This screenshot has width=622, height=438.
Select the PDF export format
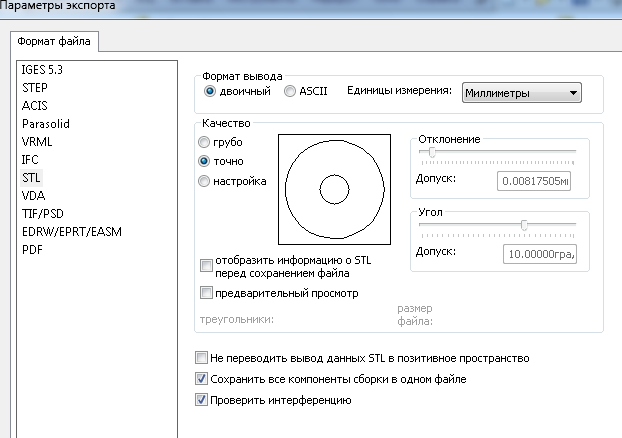pyautogui.click(x=32, y=250)
